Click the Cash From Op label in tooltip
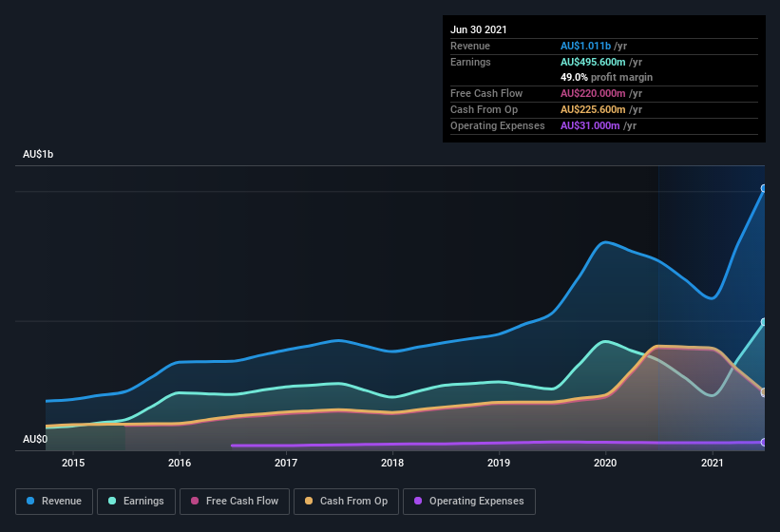This screenshot has height=532, width=780. 484,109
